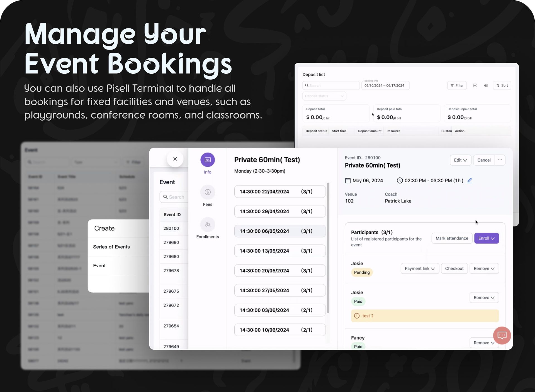Select event ID 279690 row
The height and width of the screenshot is (392, 535).
[x=174, y=242]
